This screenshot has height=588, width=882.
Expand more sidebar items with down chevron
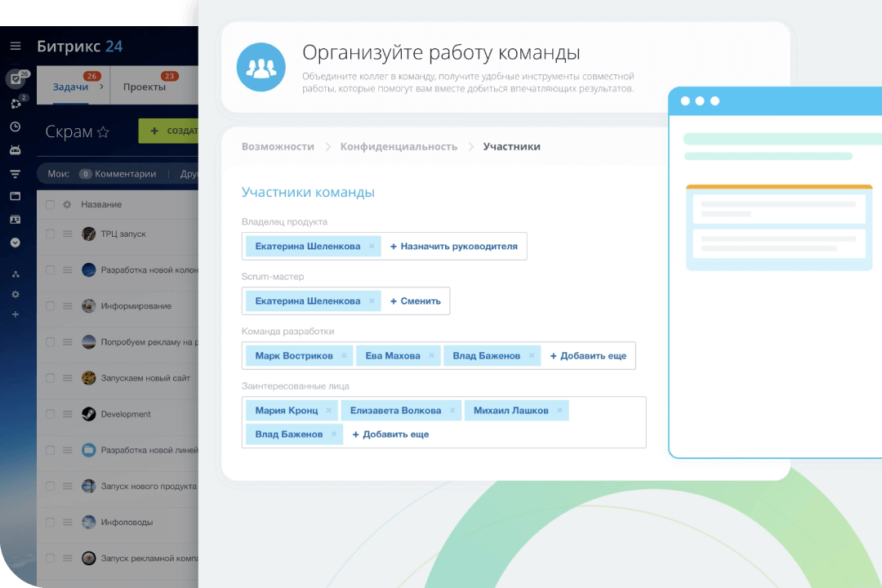[16, 243]
